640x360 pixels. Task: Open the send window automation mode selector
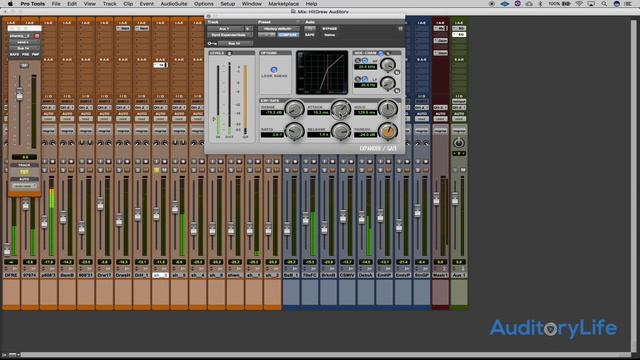pos(24,186)
